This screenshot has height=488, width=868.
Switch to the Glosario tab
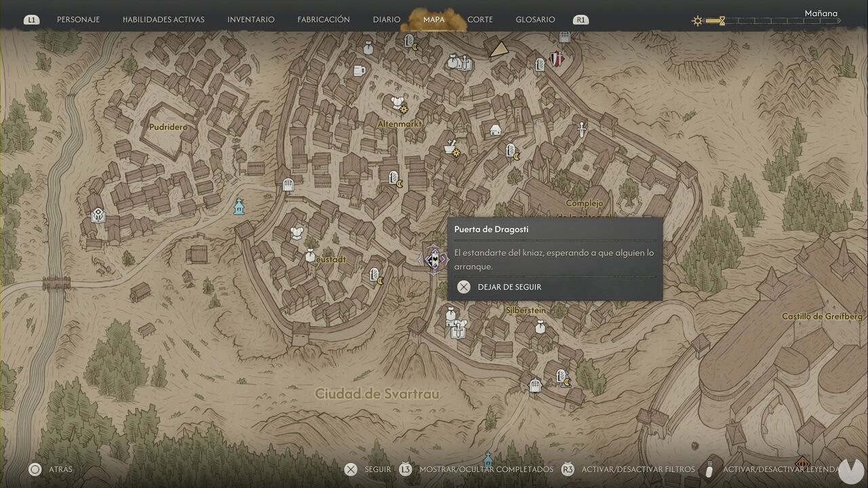pos(535,20)
